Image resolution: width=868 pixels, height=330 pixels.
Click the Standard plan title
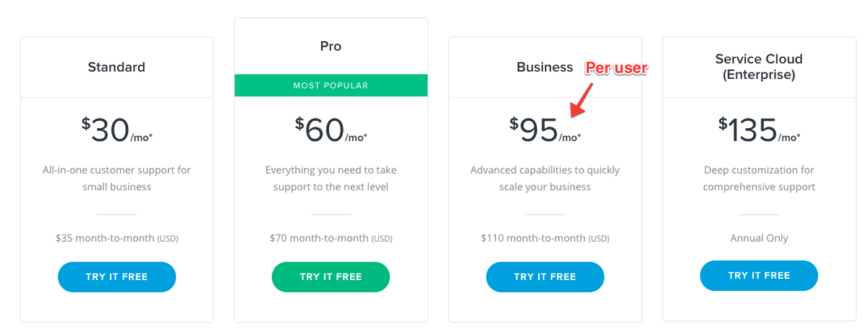point(116,67)
